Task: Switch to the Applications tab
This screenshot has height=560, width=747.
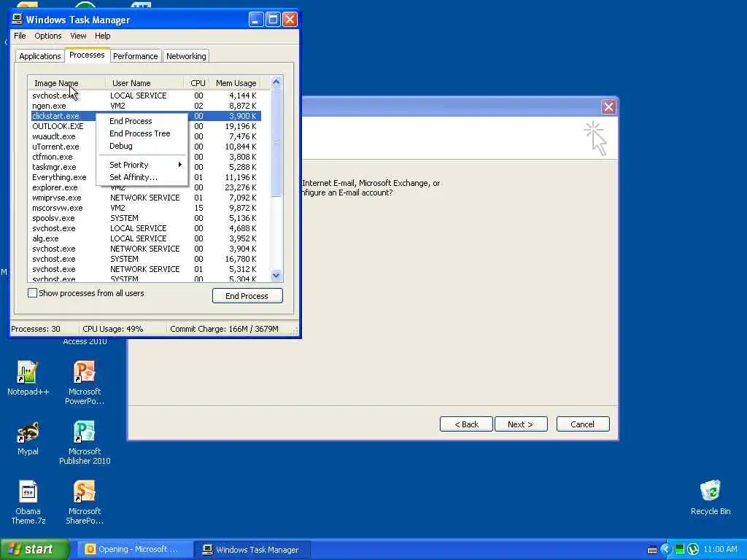Action: pyautogui.click(x=40, y=56)
